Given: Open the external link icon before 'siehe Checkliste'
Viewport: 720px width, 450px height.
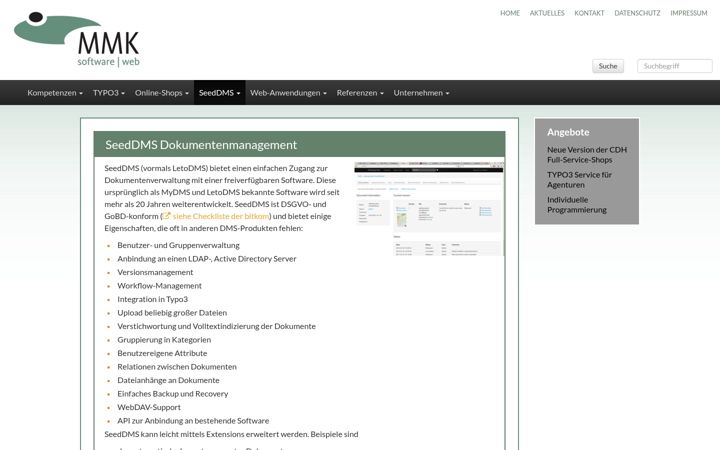Looking at the screenshot, I should (167, 215).
